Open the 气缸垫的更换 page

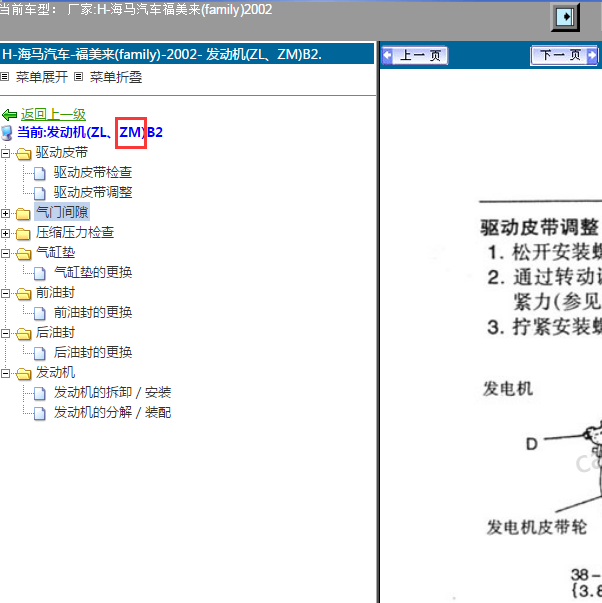pos(93,272)
